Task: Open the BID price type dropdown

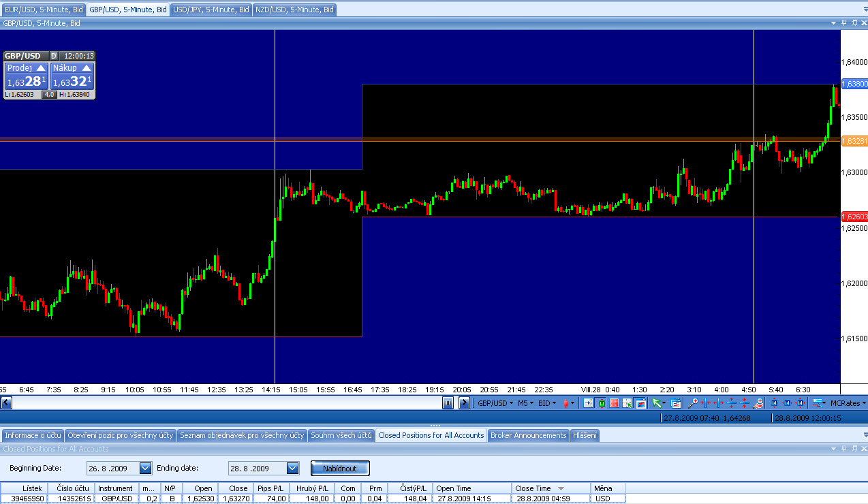Action: (x=547, y=403)
